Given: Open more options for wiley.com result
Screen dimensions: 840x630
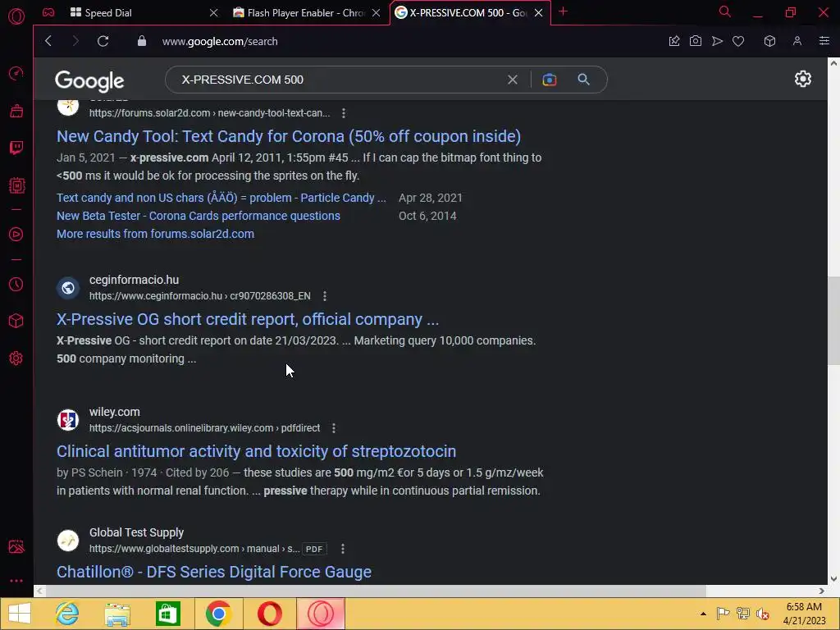Looking at the screenshot, I should (334, 428).
